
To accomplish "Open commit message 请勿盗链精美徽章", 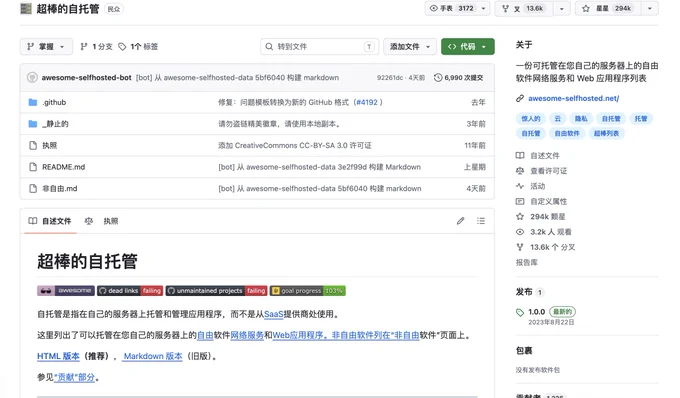I will (x=279, y=124).
